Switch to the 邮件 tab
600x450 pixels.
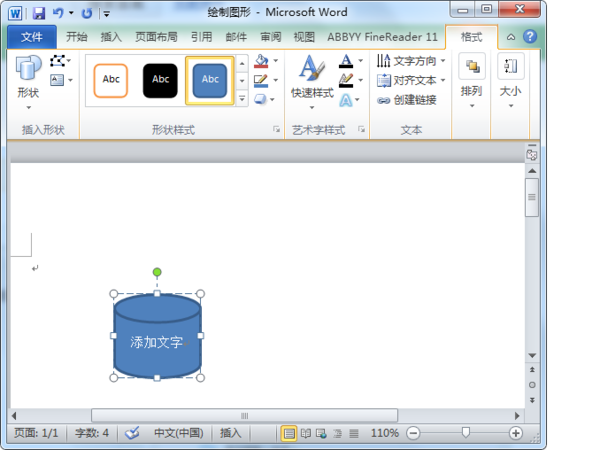[x=236, y=37]
